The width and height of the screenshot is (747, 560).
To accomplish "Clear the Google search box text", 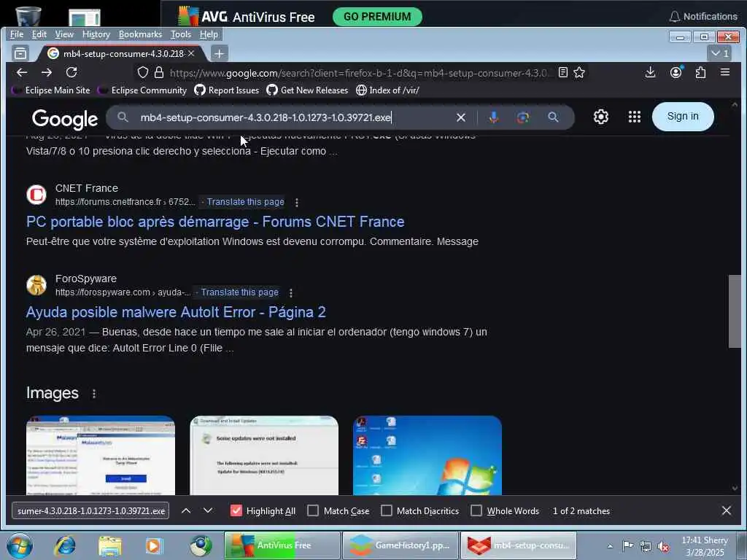I will (461, 117).
